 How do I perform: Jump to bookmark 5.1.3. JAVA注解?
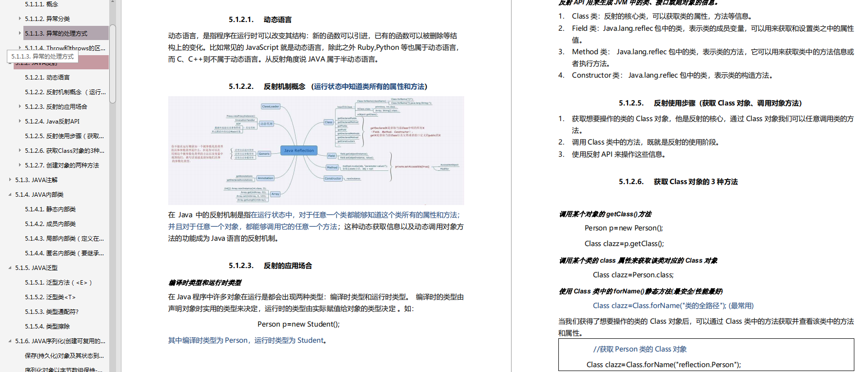click(x=36, y=180)
